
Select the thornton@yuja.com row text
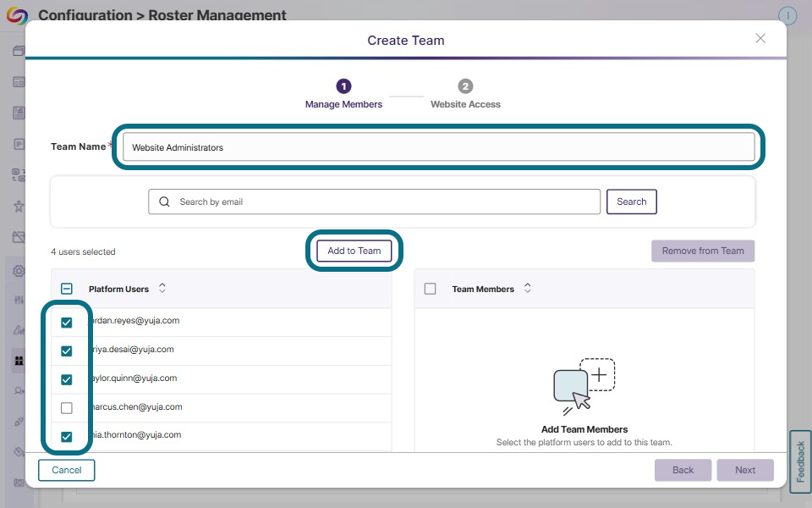pos(135,435)
